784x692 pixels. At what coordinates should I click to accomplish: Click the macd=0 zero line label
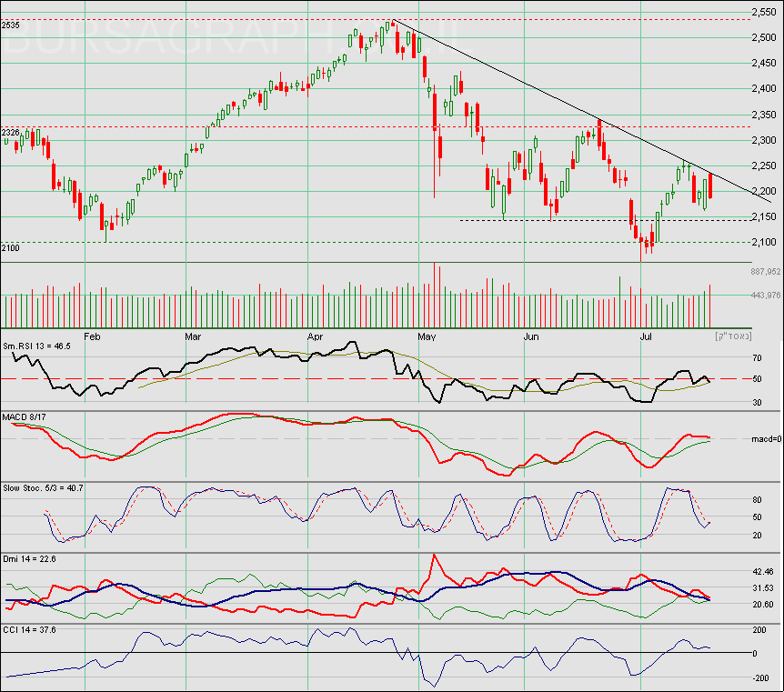pyautogui.click(x=766, y=439)
